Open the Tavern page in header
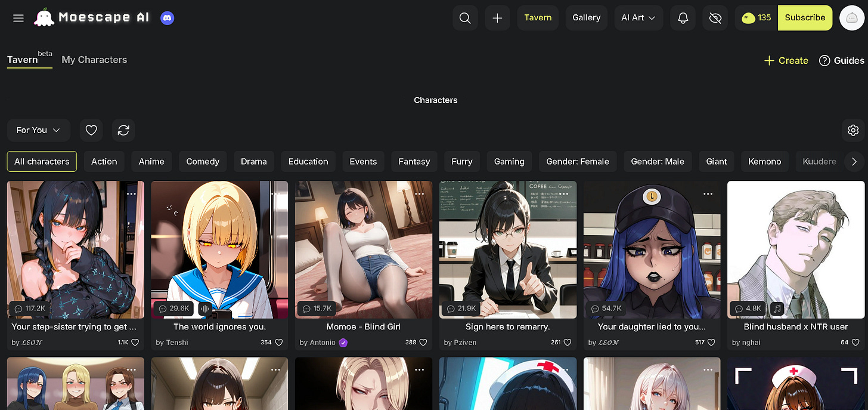 tap(538, 18)
